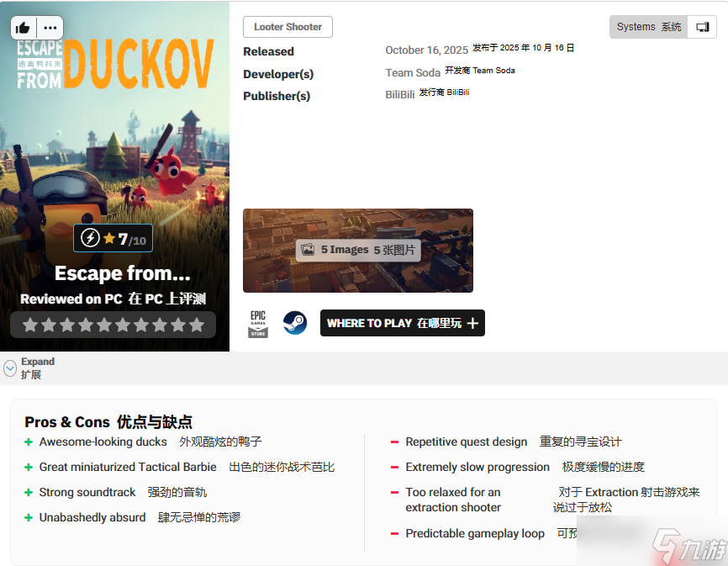Rate ten stars using the last star

(197, 325)
